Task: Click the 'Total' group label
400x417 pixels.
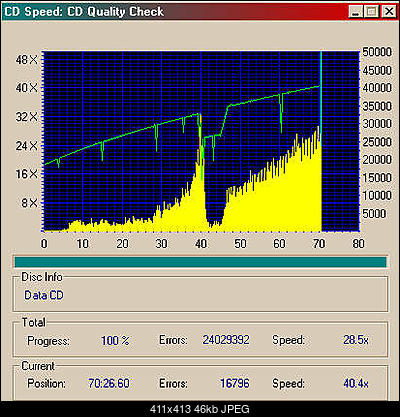Action: [33, 322]
